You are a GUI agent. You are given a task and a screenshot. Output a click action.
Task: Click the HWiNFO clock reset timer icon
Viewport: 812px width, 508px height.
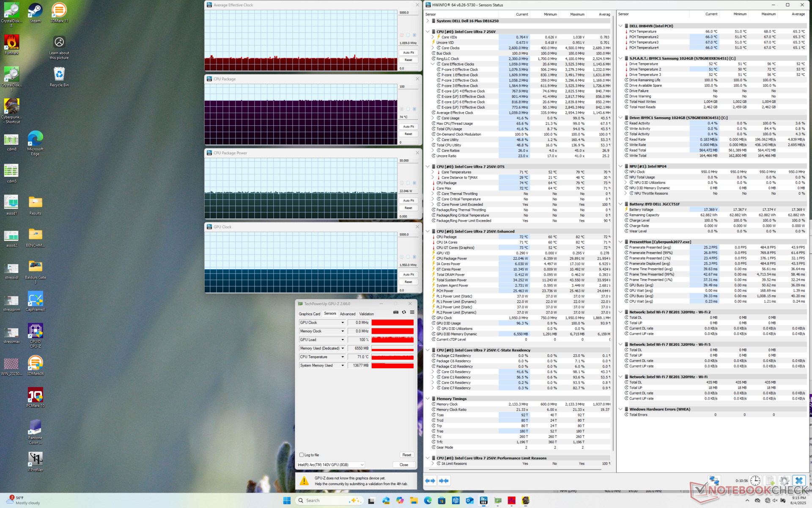click(755, 481)
